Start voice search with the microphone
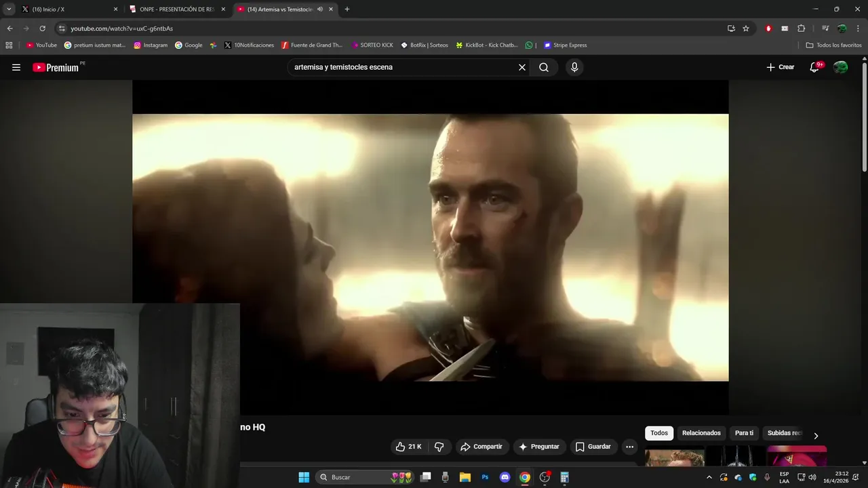 pyautogui.click(x=574, y=67)
